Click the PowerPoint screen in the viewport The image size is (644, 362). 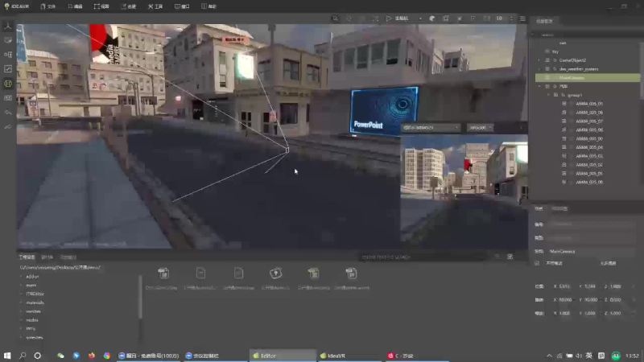[x=385, y=111]
